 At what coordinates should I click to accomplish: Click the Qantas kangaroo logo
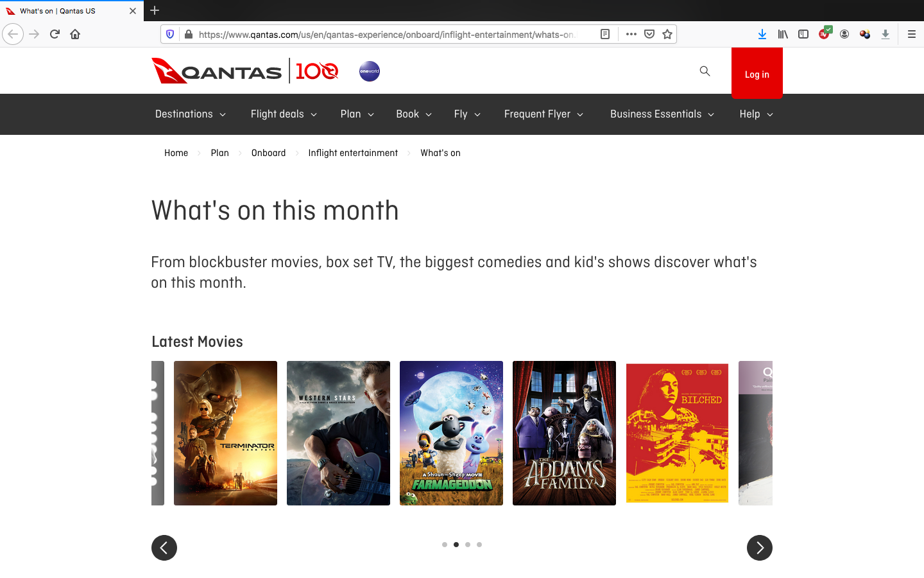click(217, 71)
